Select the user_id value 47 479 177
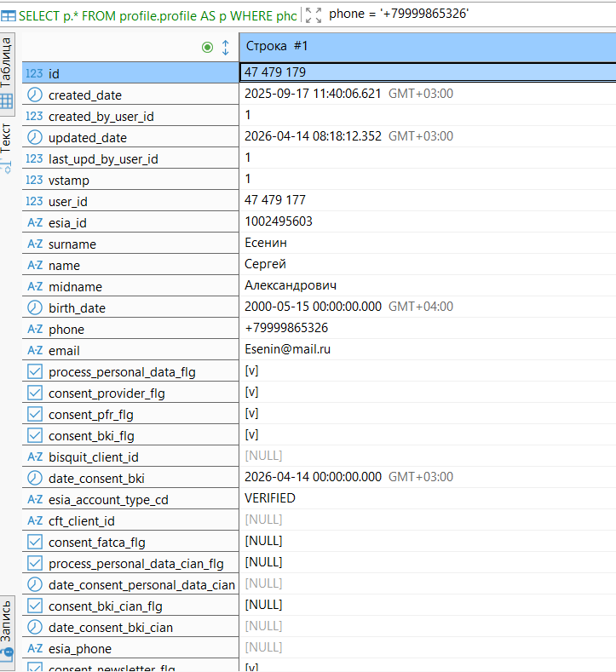616x672 pixels. point(275,199)
